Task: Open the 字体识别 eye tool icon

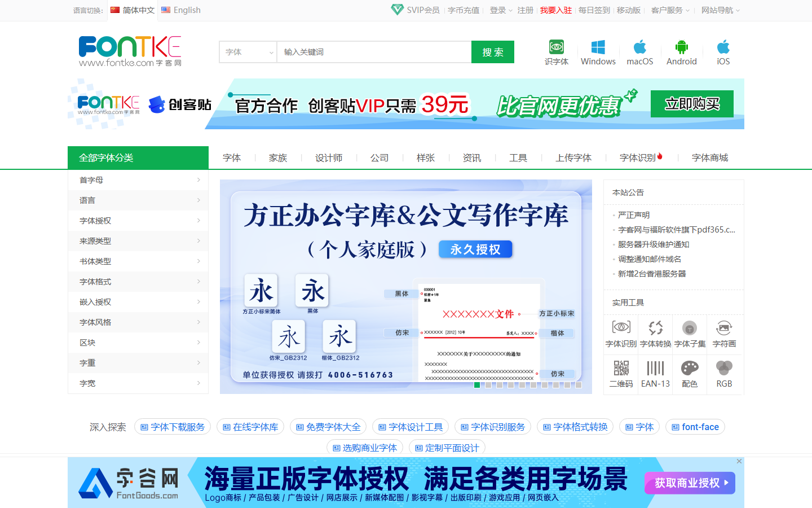Action: [621, 327]
